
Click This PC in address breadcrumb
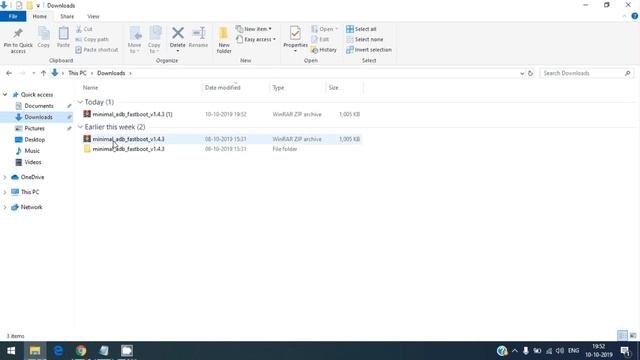pos(77,73)
